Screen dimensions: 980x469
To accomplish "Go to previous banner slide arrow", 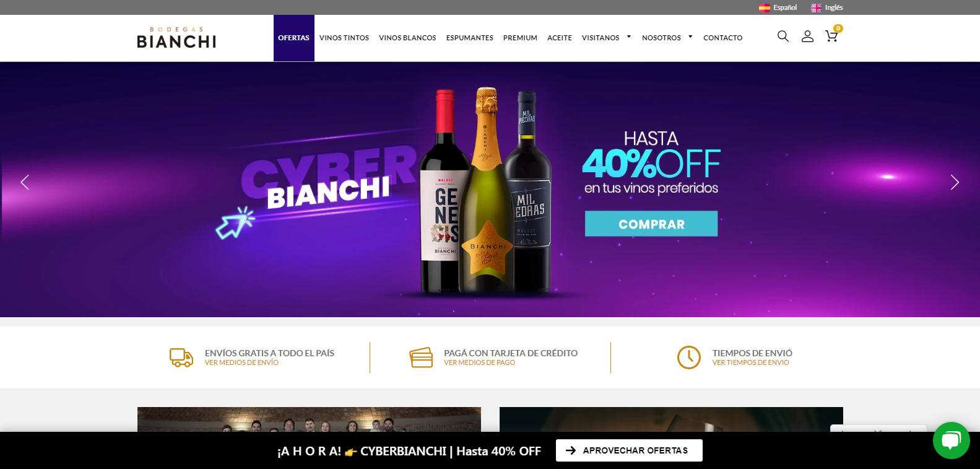I will [x=25, y=182].
